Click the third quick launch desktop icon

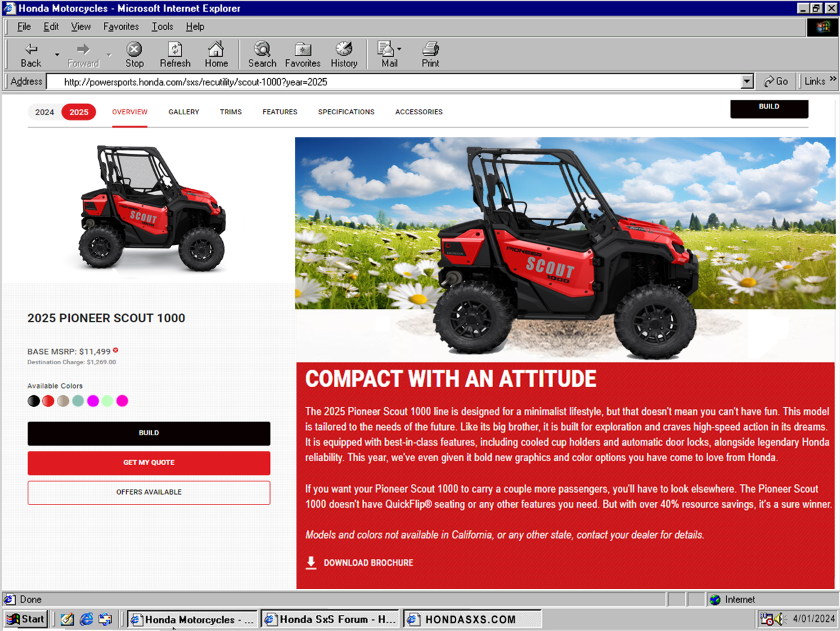tap(105, 619)
